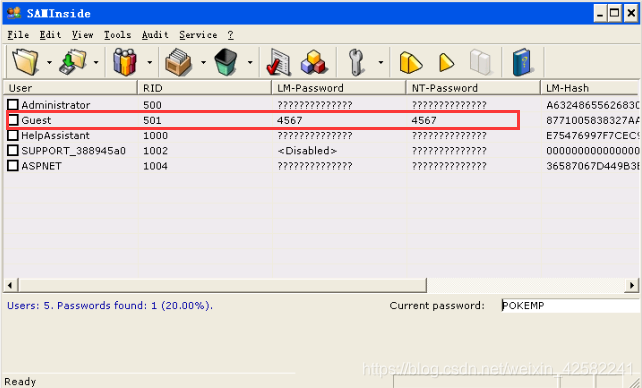642x388 pixels.
Task: Open the File menu
Action: pos(18,35)
